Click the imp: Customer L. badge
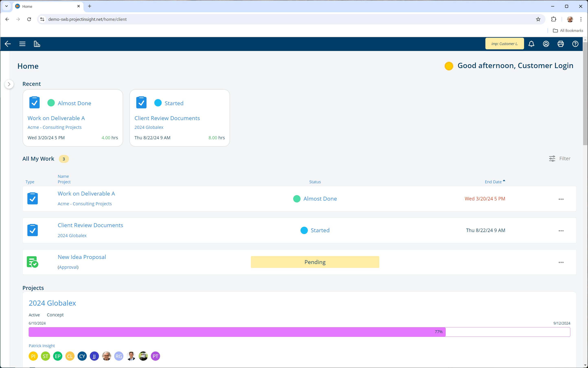Screen dimensions: 588x368 504,44
